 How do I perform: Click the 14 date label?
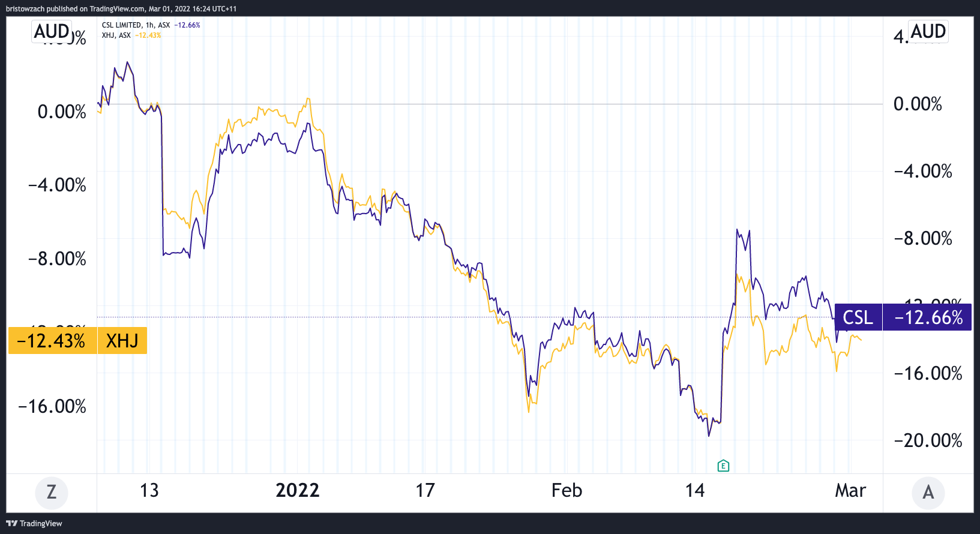click(695, 490)
